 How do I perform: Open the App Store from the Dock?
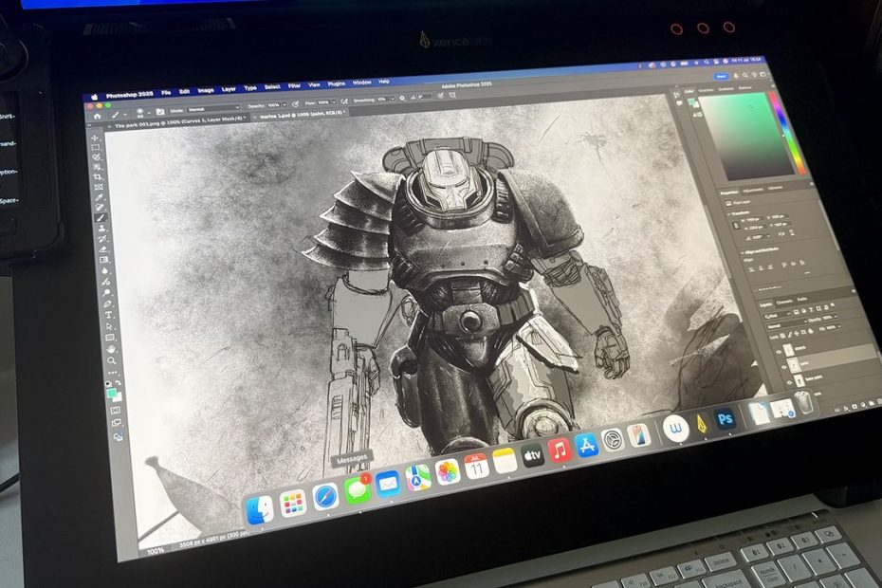(587, 445)
